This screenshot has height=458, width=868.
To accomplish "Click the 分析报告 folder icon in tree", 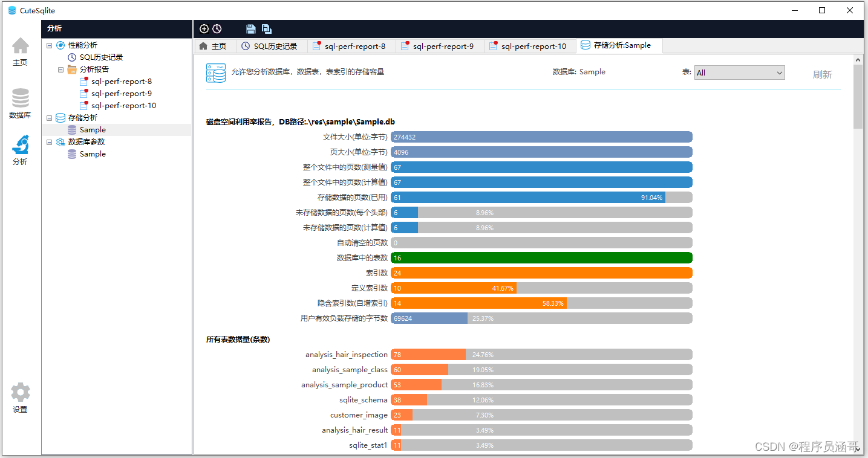I will [72, 69].
